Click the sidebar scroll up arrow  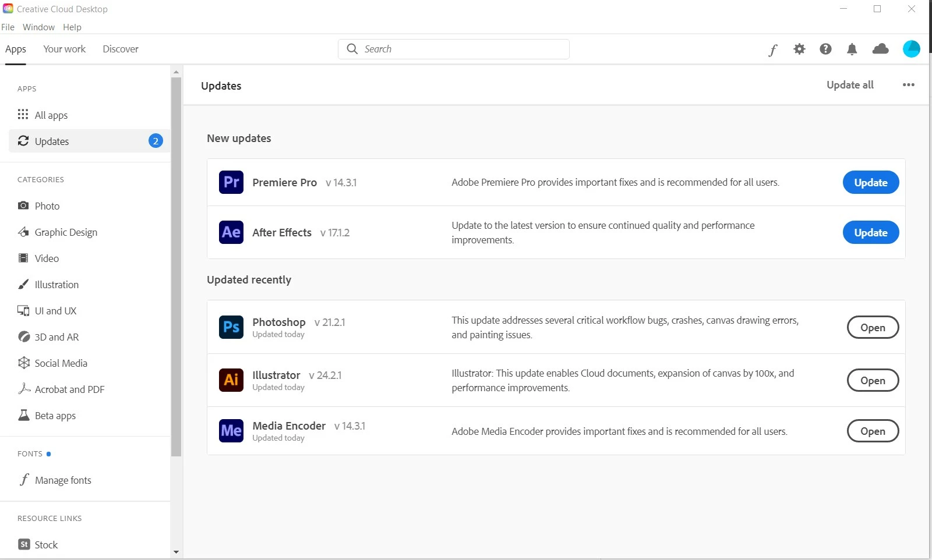(176, 72)
